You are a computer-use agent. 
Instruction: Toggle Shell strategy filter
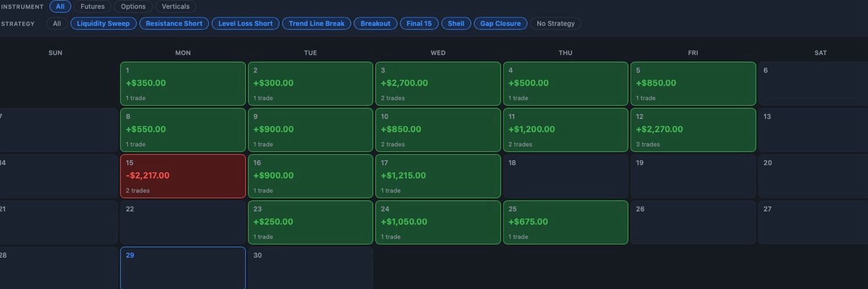(x=456, y=24)
